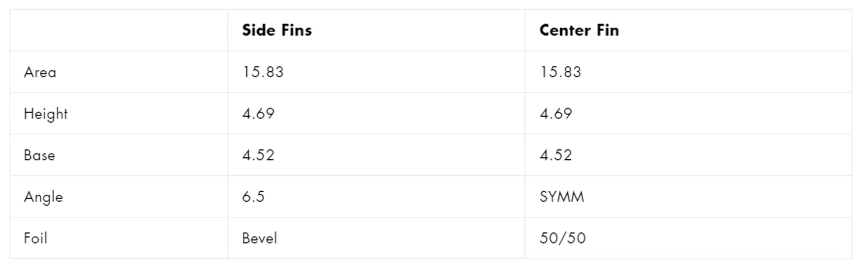Click the Side Fins column header
Viewport: 868px width, 274px height.
point(277,30)
